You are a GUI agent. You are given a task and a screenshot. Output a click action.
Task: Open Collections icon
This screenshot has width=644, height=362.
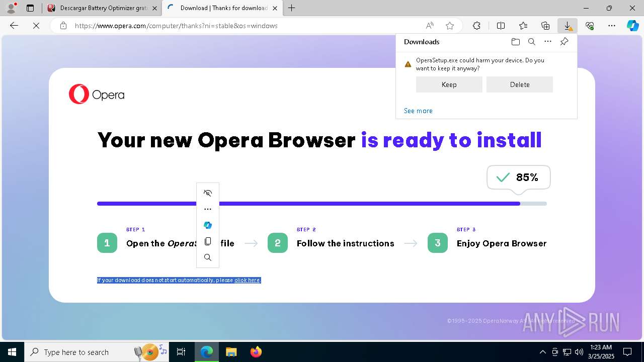point(545,26)
